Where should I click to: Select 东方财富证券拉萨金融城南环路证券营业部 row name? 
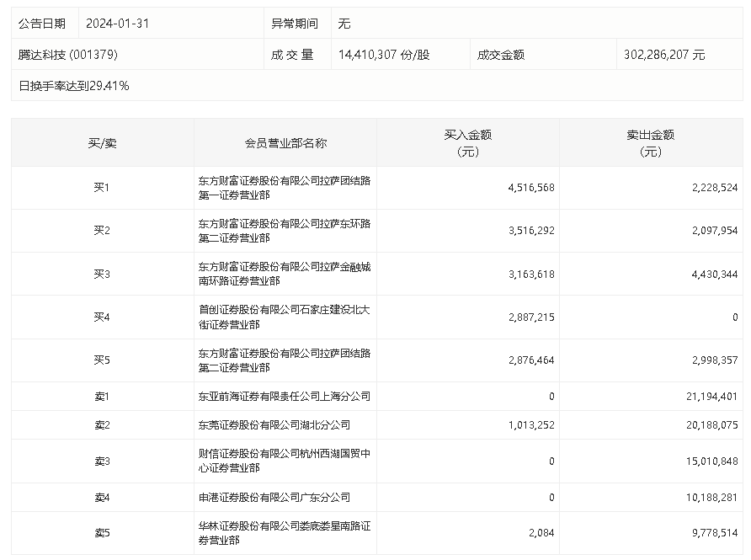tap(285, 274)
